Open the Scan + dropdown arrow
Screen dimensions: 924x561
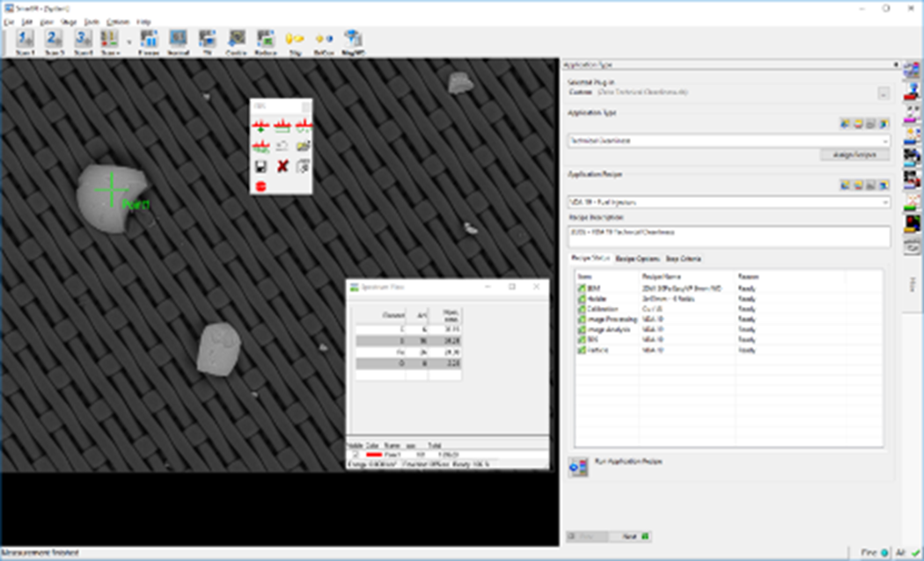point(129,42)
